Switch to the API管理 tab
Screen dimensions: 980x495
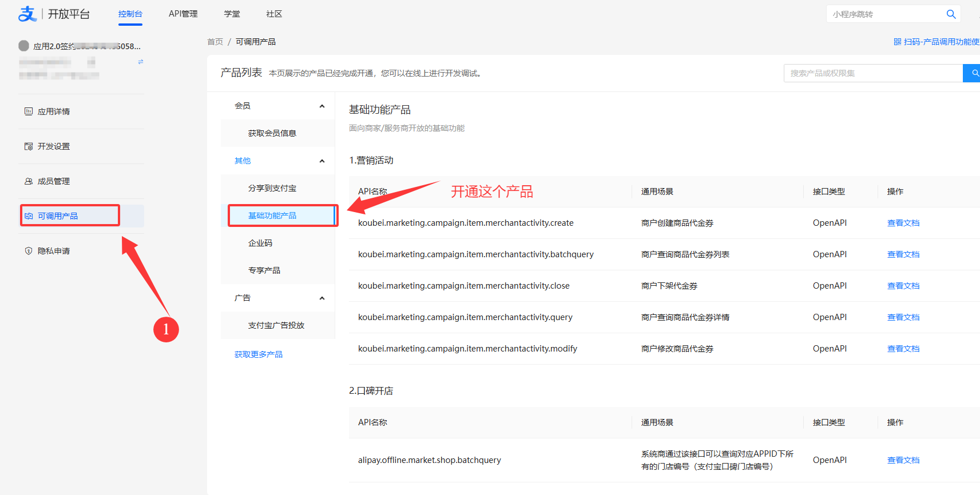click(183, 14)
